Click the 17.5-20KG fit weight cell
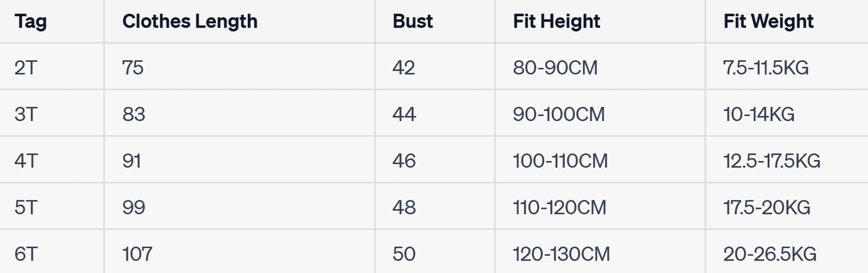868x273 pixels. pos(767,207)
